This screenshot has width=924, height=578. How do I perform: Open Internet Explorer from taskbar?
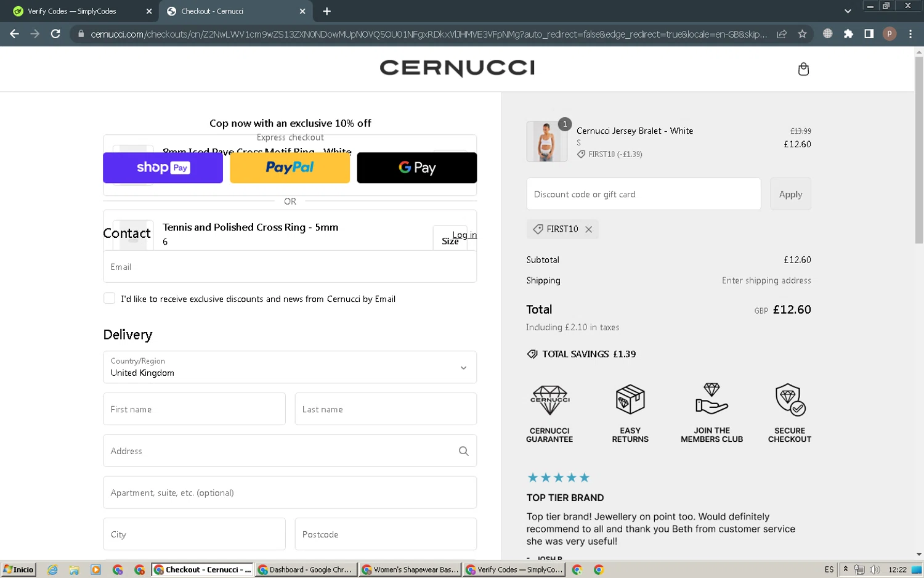pos(52,570)
